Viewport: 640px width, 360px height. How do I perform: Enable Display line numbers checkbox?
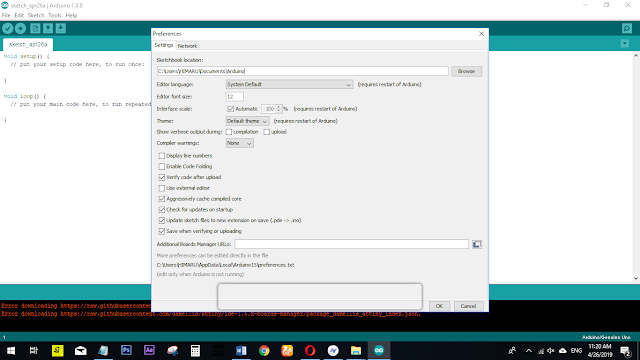coord(162,156)
